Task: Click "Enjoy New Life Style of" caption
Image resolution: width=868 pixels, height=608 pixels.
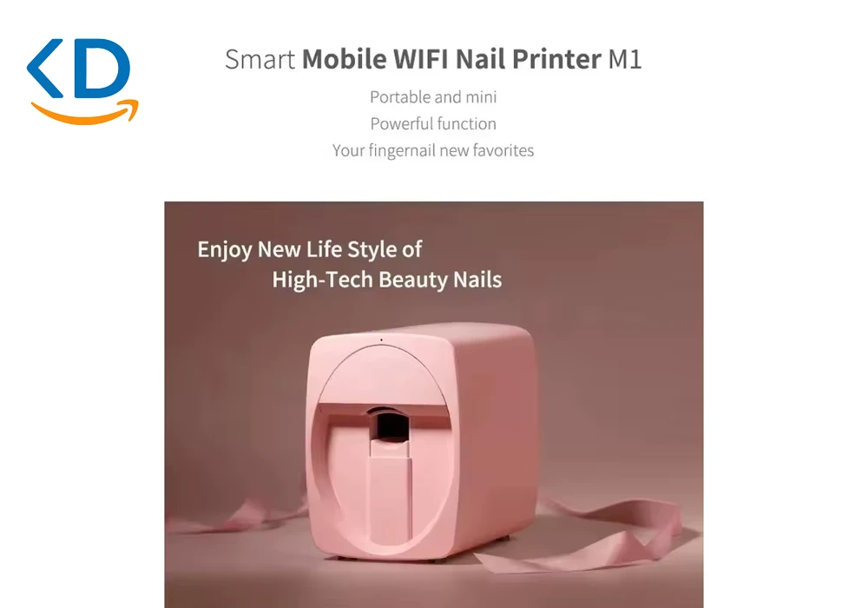Action: [310, 250]
